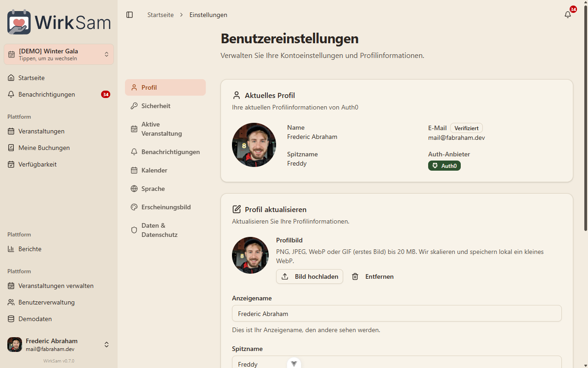This screenshot has width=588, height=368.
Task: Click the Startseite breadcrumb link
Action: [160, 15]
